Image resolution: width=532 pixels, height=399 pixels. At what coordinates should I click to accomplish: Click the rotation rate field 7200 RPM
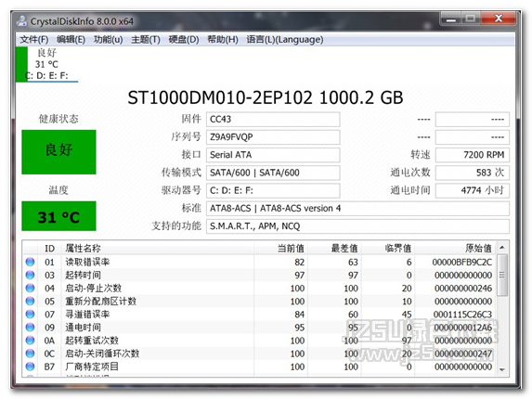(x=473, y=155)
